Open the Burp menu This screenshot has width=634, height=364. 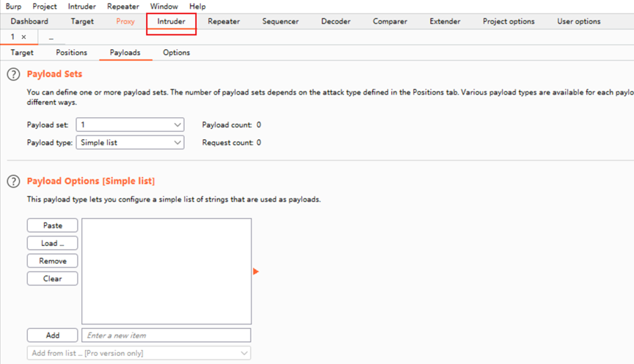(13, 7)
